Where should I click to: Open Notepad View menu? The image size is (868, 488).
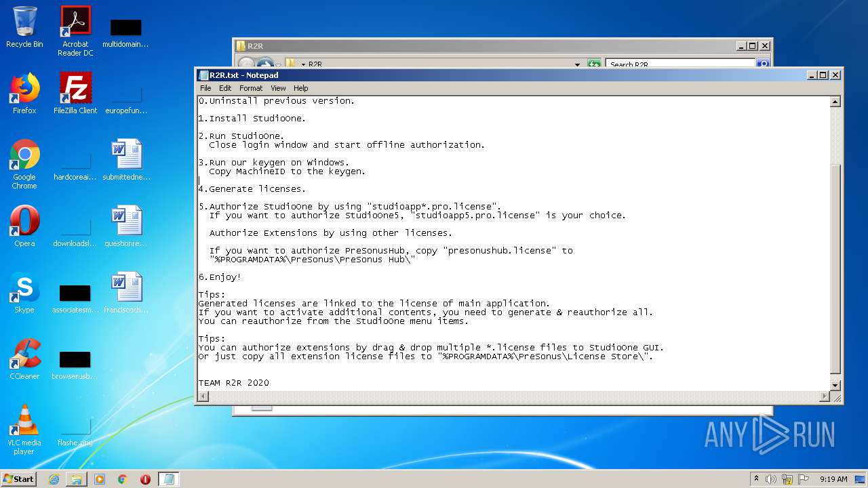point(278,88)
